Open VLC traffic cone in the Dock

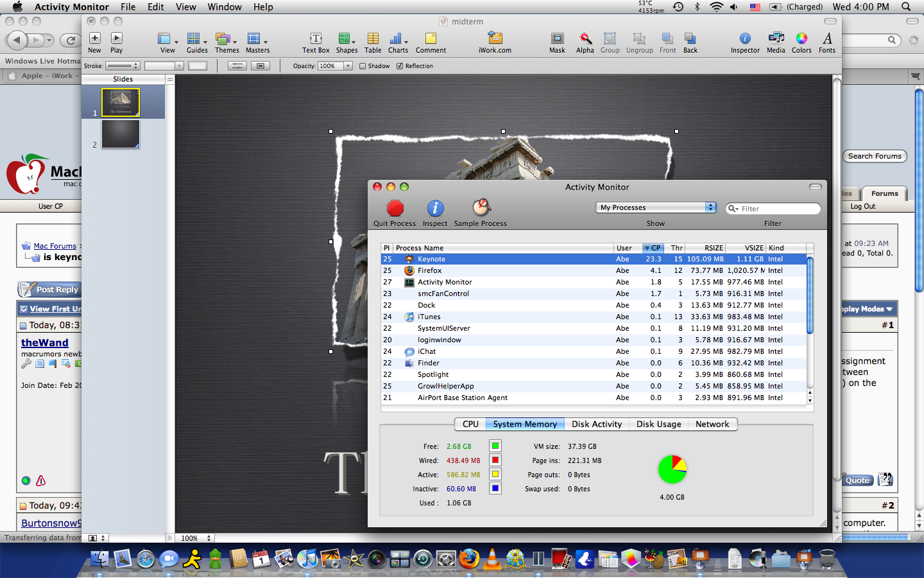point(492,559)
